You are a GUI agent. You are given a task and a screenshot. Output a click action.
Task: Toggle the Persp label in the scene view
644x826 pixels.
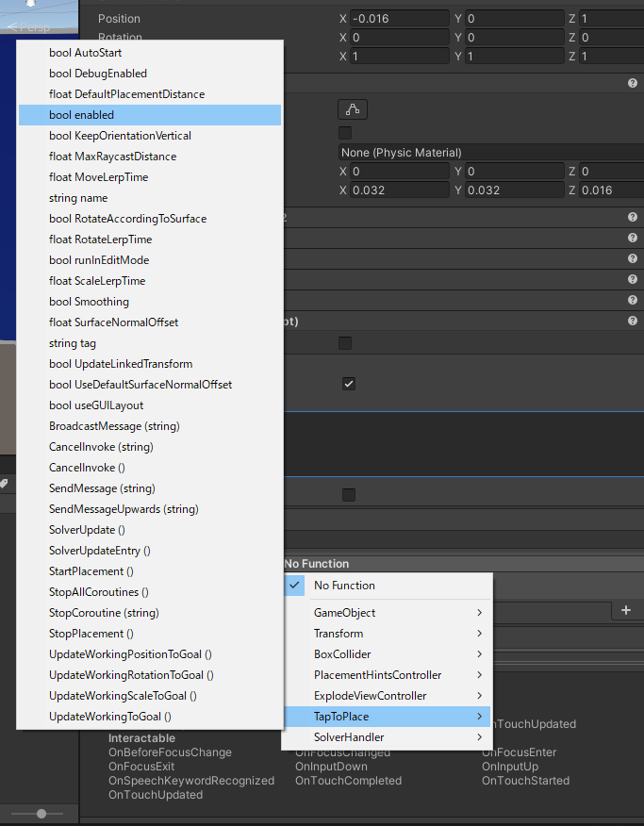[x=29, y=26]
